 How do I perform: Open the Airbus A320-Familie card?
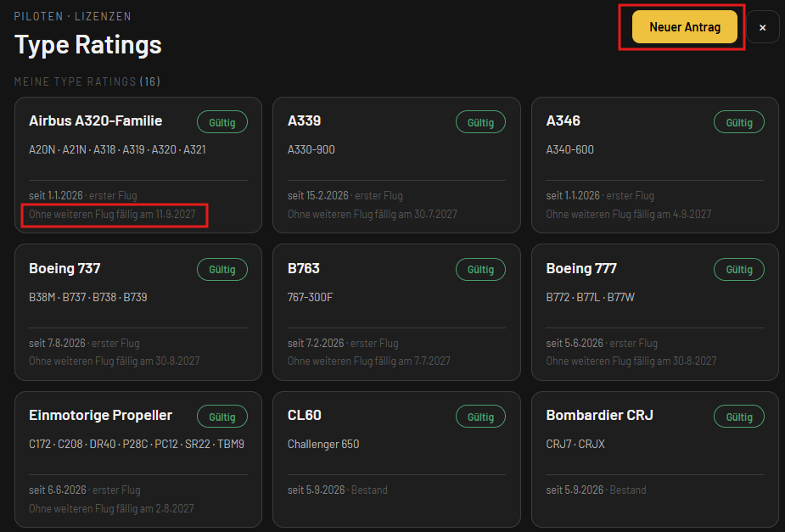click(x=138, y=165)
